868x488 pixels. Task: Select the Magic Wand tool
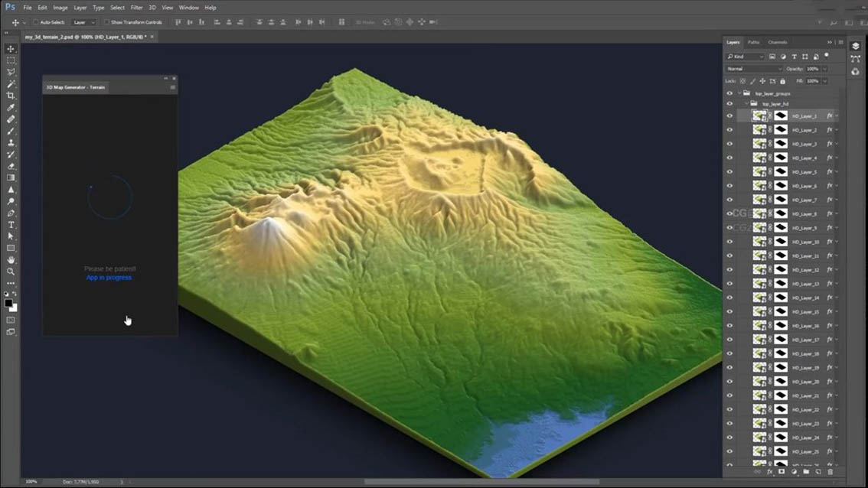coord(11,84)
